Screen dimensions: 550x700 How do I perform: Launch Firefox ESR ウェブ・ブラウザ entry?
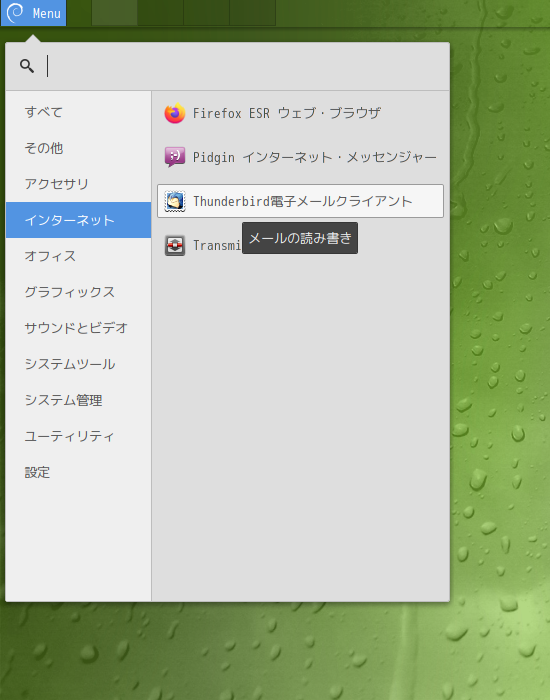(300, 113)
